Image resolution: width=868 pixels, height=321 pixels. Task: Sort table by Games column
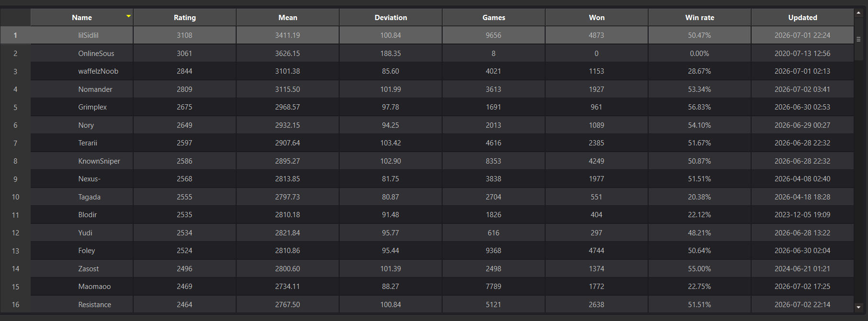(x=494, y=17)
